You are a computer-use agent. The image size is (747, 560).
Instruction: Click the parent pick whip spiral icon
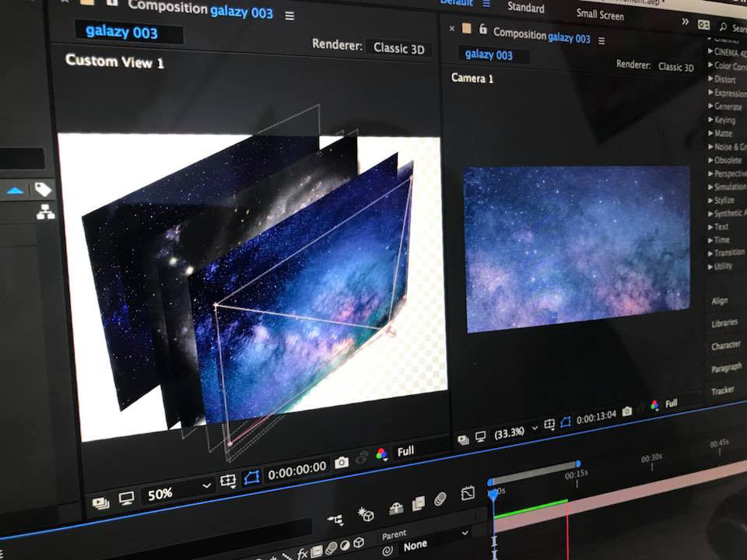point(388,551)
